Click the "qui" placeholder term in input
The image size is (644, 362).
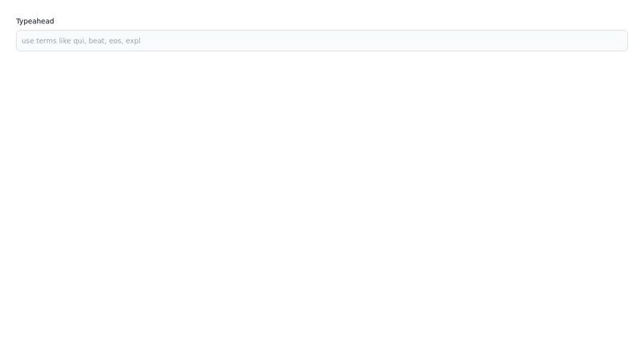tap(79, 40)
